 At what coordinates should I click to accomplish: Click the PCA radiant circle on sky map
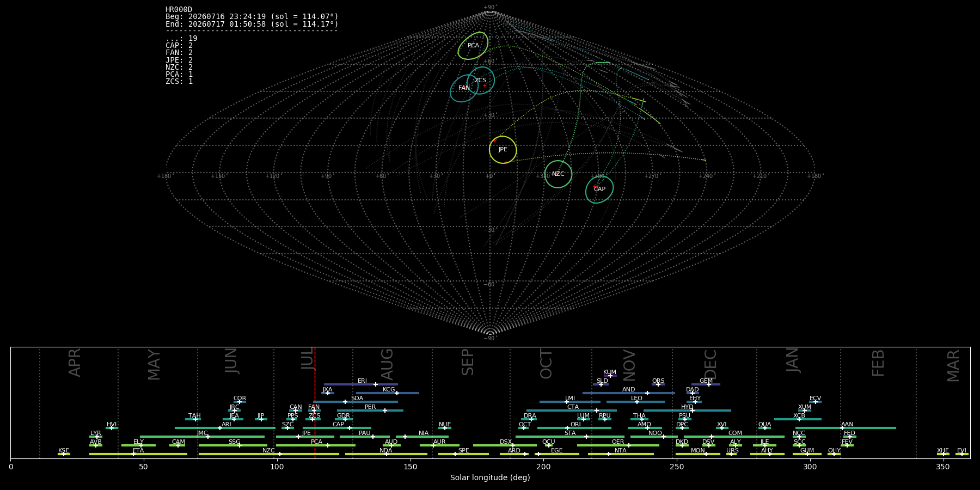pos(473,46)
